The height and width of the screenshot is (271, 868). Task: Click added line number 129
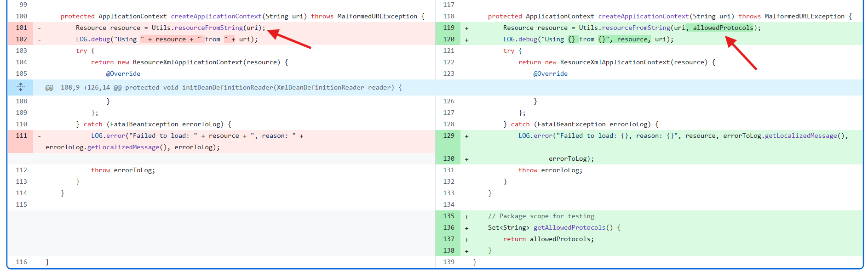(448, 135)
